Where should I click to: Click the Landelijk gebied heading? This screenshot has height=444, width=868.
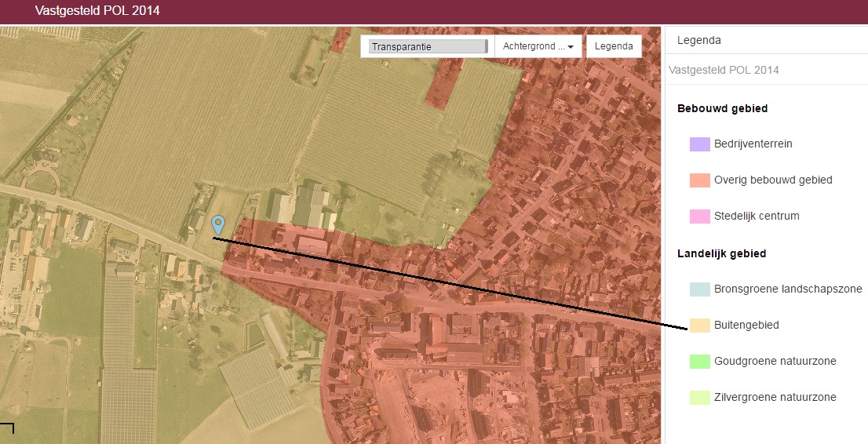721,253
